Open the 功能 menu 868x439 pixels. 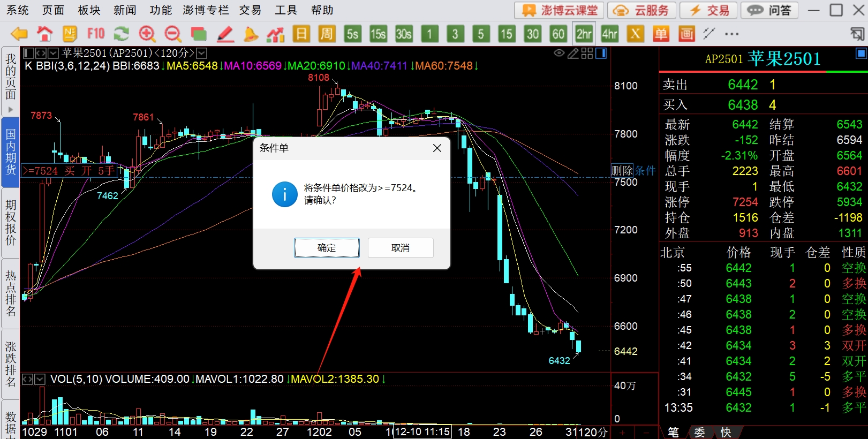click(x=161, y=10)
